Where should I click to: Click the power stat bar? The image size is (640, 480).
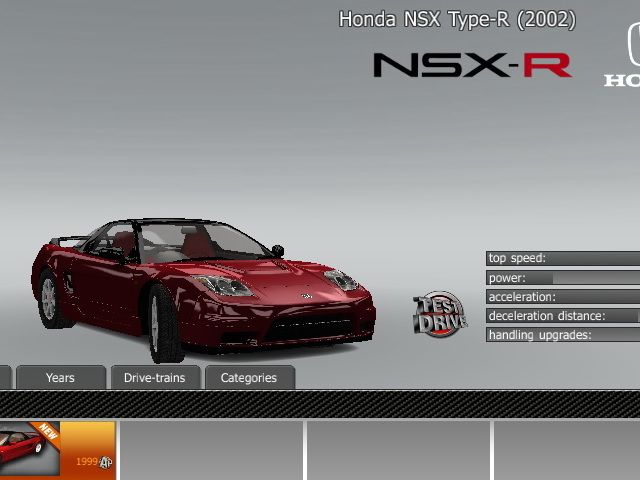click(x=563, y=278)
